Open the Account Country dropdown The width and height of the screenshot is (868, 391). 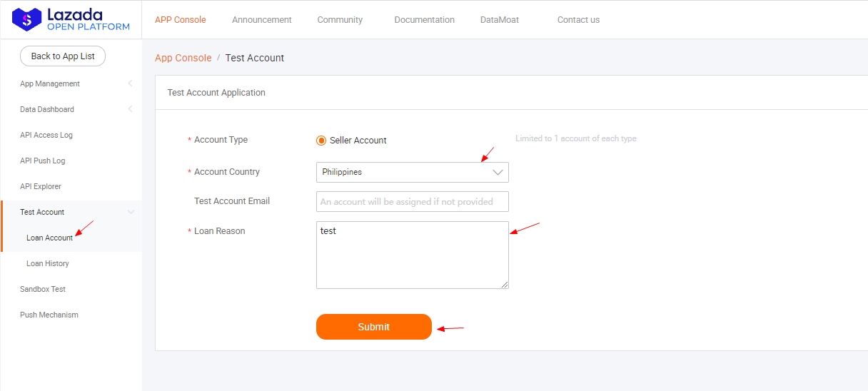point(412,172)
